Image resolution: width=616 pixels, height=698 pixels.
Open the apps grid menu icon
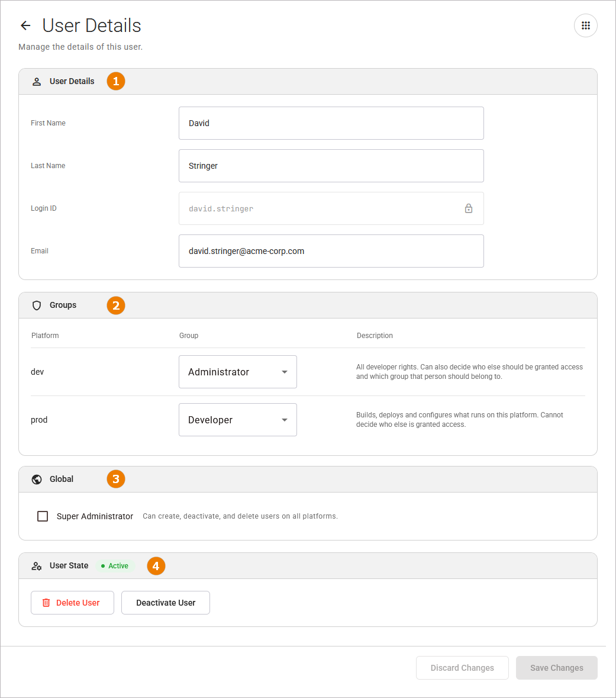586,26
